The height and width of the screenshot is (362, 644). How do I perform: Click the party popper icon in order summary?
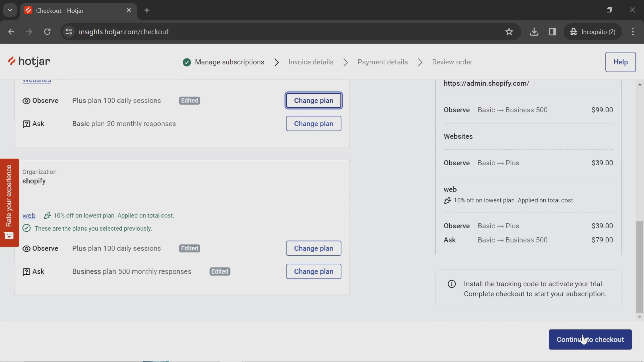(447, 200)
